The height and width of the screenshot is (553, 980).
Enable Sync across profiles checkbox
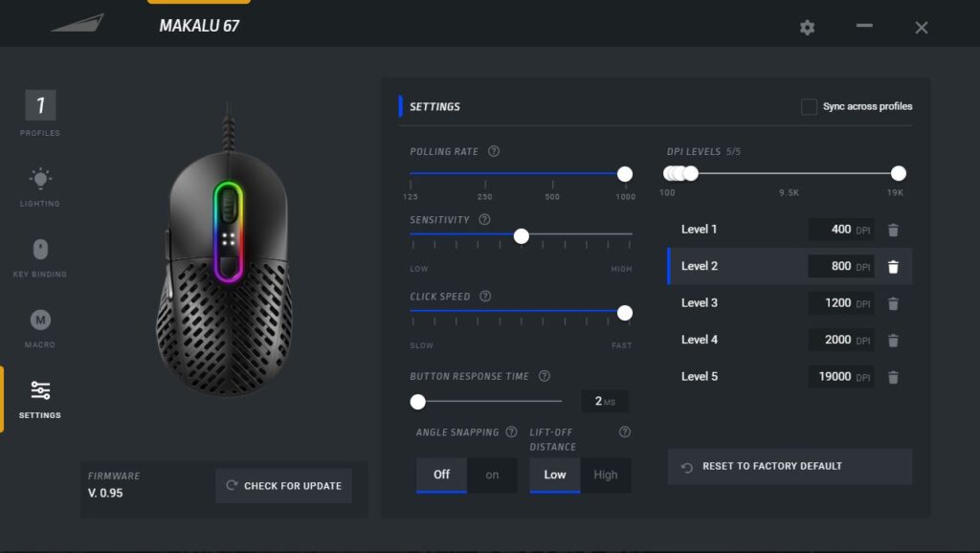809,107
